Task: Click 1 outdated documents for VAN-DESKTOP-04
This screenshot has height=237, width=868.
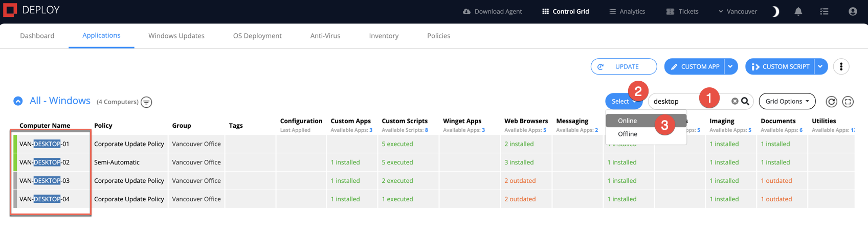Action: click(x=776, y=199)
